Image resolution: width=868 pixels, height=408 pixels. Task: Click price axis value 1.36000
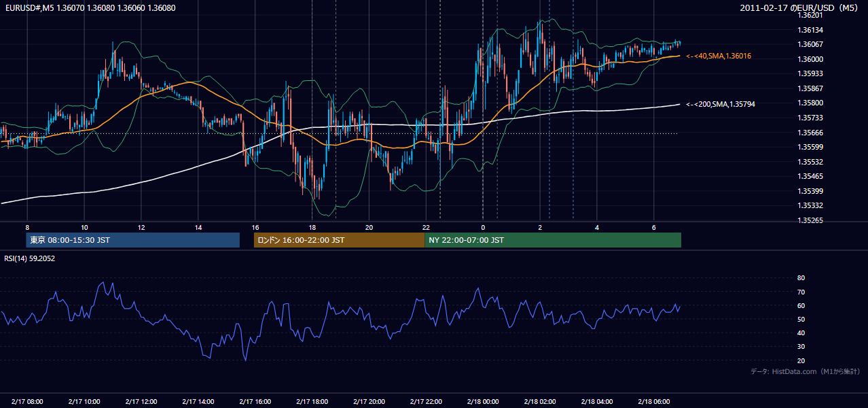point(810,59)
